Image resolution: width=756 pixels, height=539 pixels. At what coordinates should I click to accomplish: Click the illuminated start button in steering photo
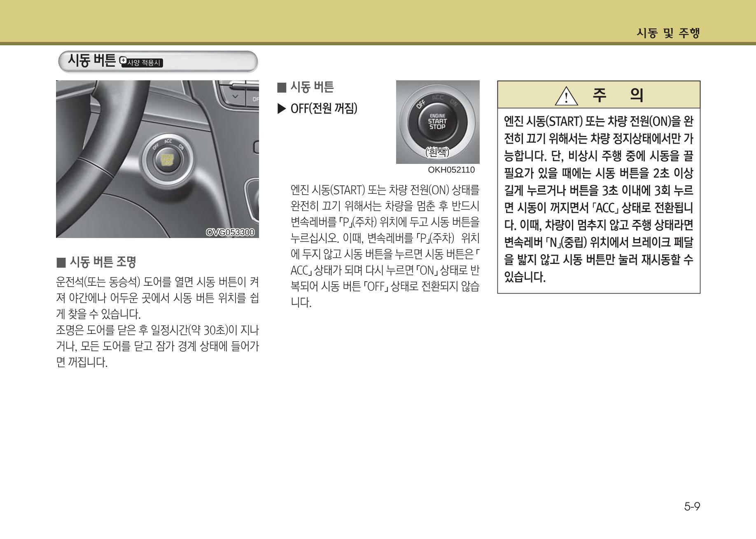pyautogui.click(x=167, y=159)
